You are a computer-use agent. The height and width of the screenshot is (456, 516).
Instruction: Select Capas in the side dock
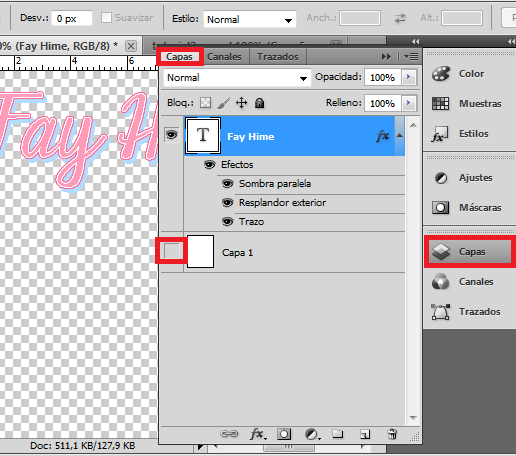tap(470, 252)
